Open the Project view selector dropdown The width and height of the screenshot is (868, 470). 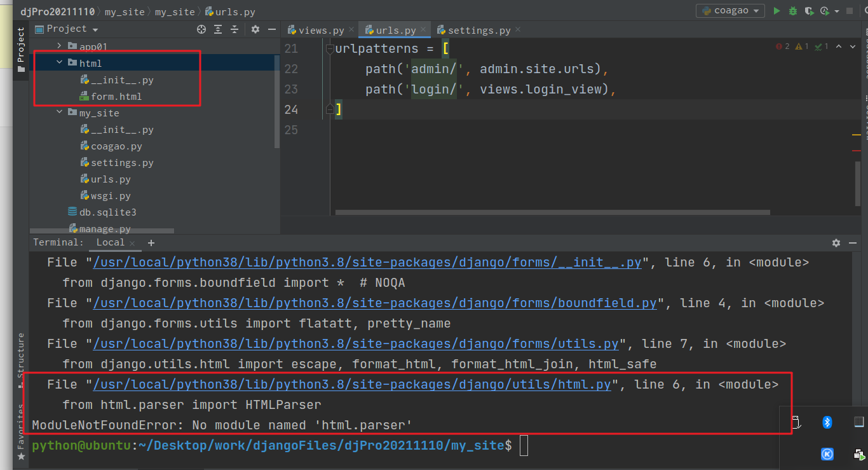[67, 29]
